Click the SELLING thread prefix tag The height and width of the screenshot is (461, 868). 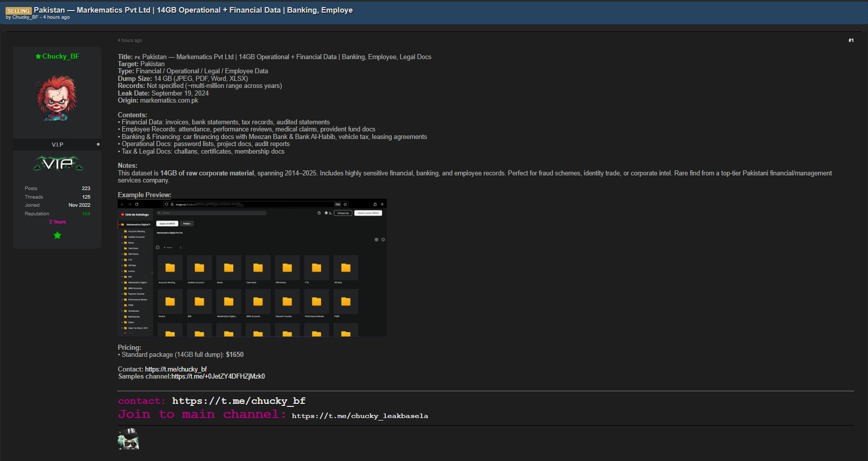(19, 11)
